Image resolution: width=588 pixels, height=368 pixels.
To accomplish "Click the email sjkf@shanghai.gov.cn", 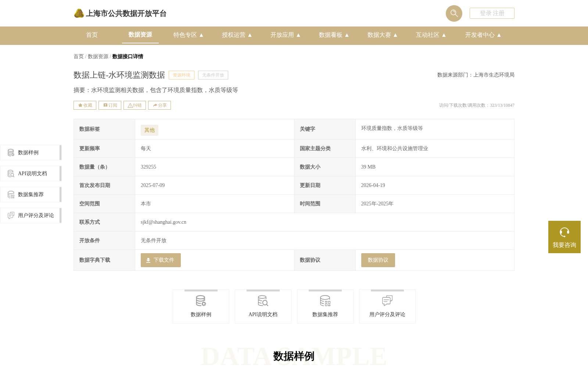I will (164, 222).
